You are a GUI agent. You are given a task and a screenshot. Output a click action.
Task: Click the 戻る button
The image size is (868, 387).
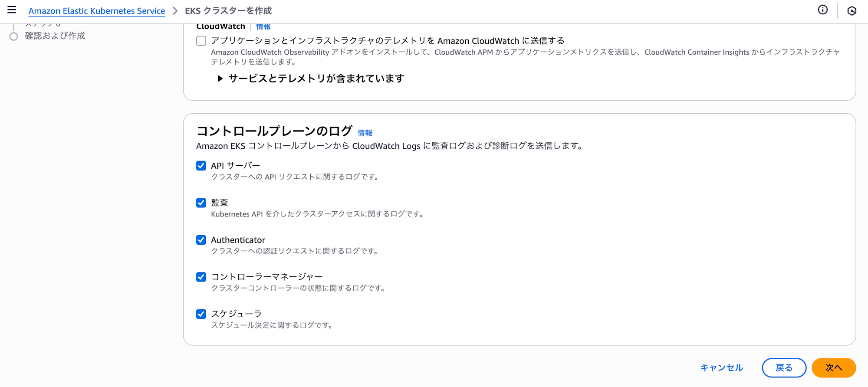pos(784,368)
